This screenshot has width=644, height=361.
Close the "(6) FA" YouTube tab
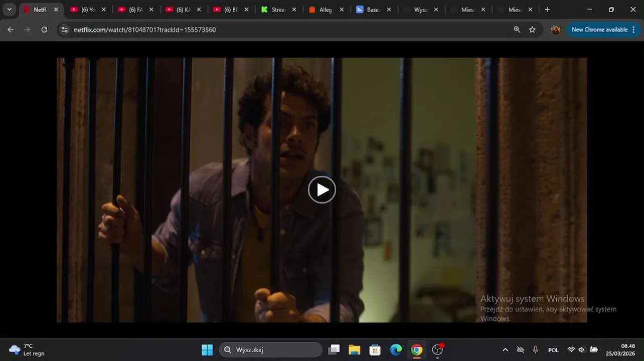[151, 10]
